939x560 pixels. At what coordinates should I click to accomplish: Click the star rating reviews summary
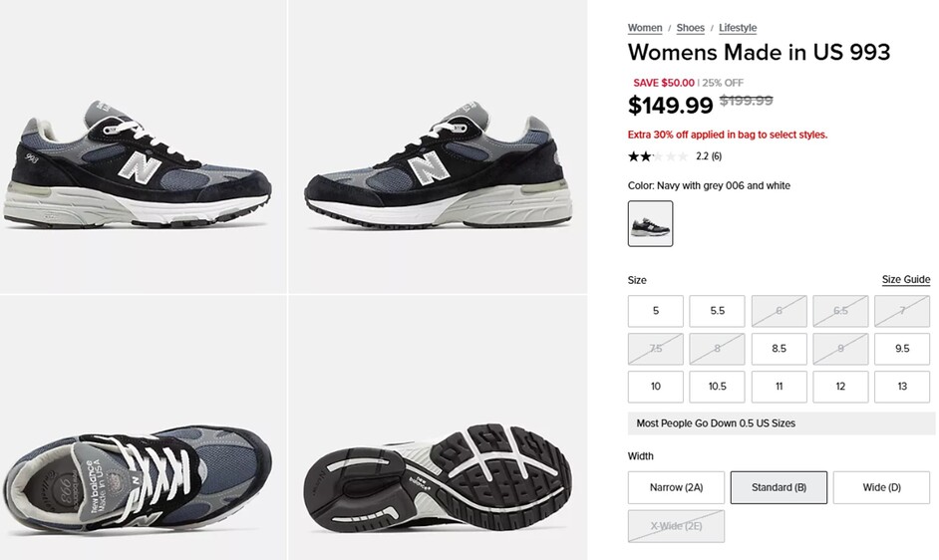(674, 156)
